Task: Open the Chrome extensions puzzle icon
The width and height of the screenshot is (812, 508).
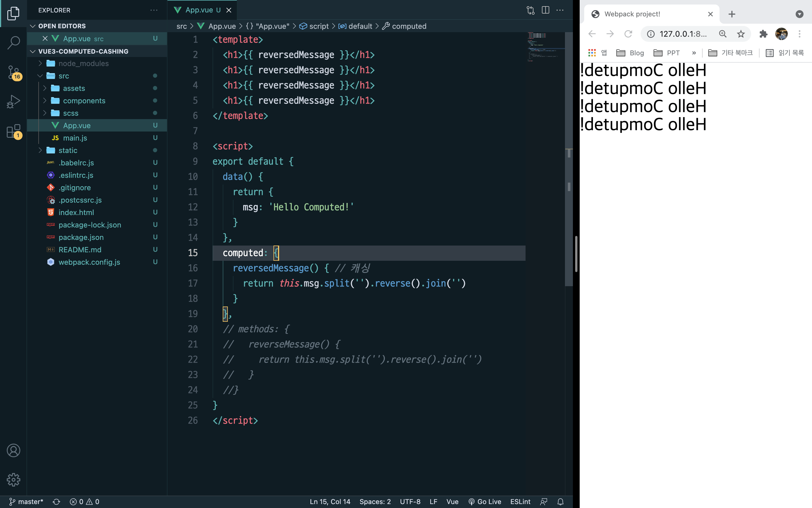Action: (x=763, y=34)
